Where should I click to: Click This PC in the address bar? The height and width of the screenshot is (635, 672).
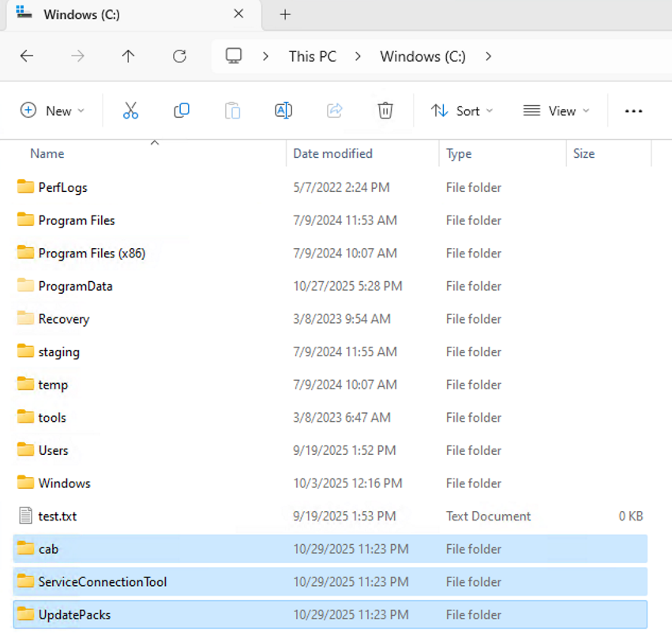tap(312, 56)
